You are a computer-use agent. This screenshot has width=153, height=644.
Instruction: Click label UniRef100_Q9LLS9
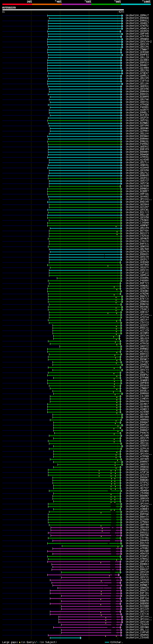click(137, 57)
